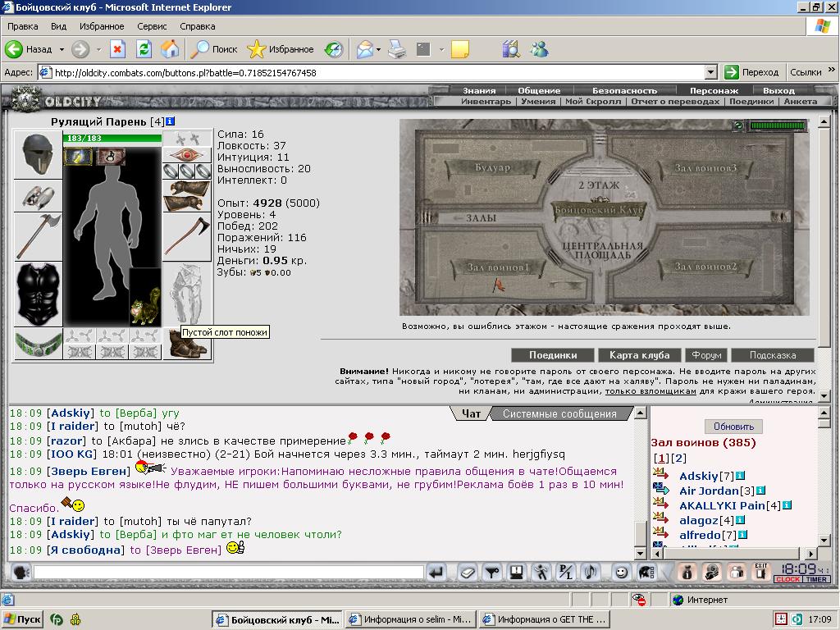Open info icon next to Рулящий Парень
840x630 pixels.
(x=171, y=121)
